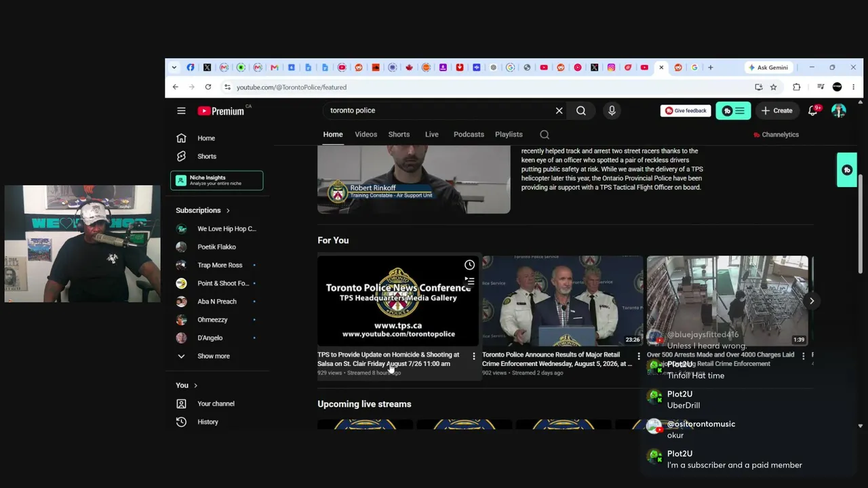Close the active browser tab
The width and height of the screenshot is (868, 488).
coord(661,68)
